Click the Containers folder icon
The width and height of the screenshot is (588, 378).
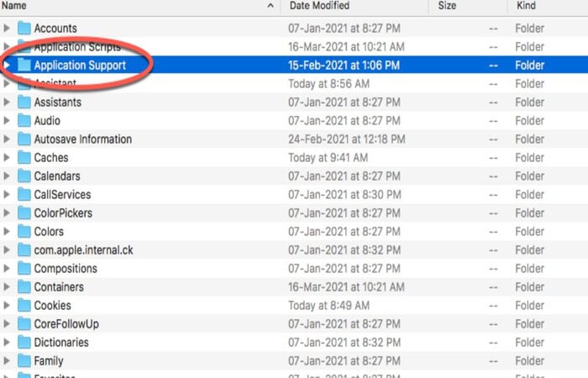tap(24, 286)
